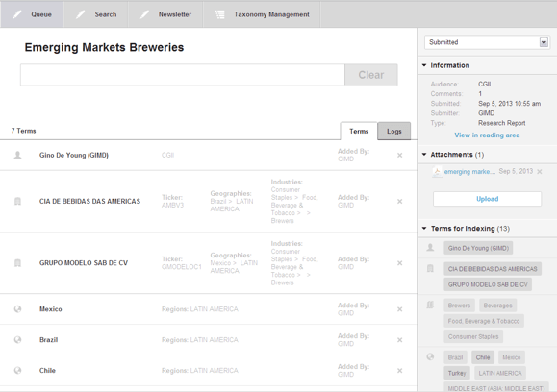The height and width of the screenshot is (392, 557).
Task: Remove the emerging marke... attachment
Action: tap(540, 172)
